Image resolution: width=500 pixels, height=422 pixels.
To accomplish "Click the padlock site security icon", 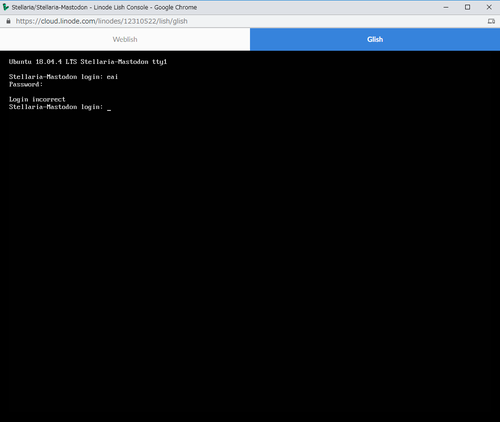I will coord(8,21).
